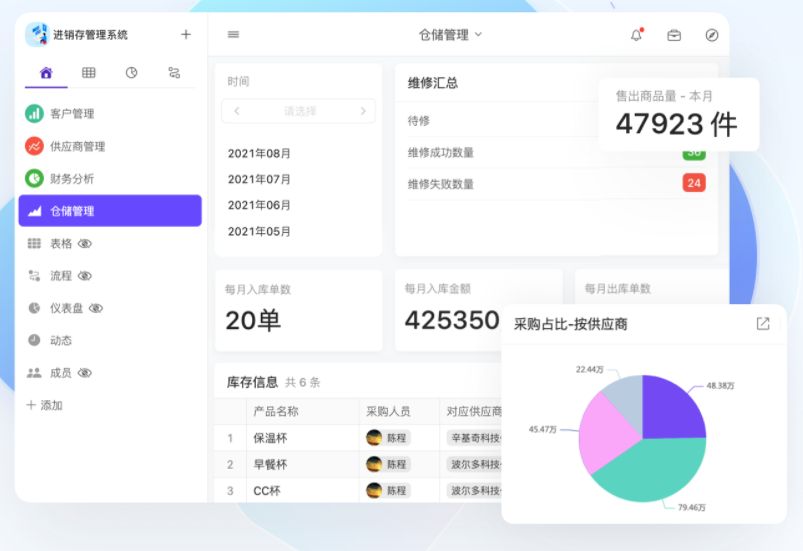Screen dimensions: 803x551
Task: Click the 每月入库单数 20单 card
Action: (x=299, y=310)
